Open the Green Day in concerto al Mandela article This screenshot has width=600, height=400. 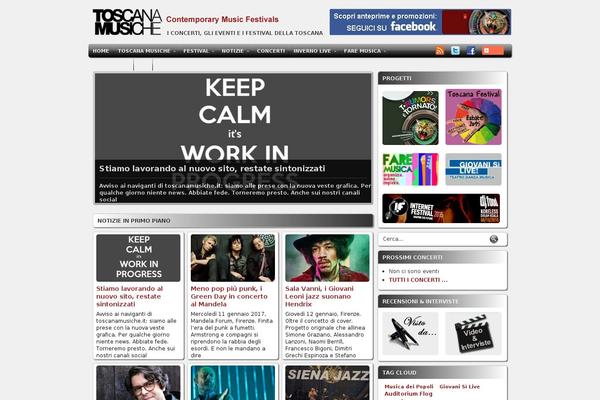229,296
